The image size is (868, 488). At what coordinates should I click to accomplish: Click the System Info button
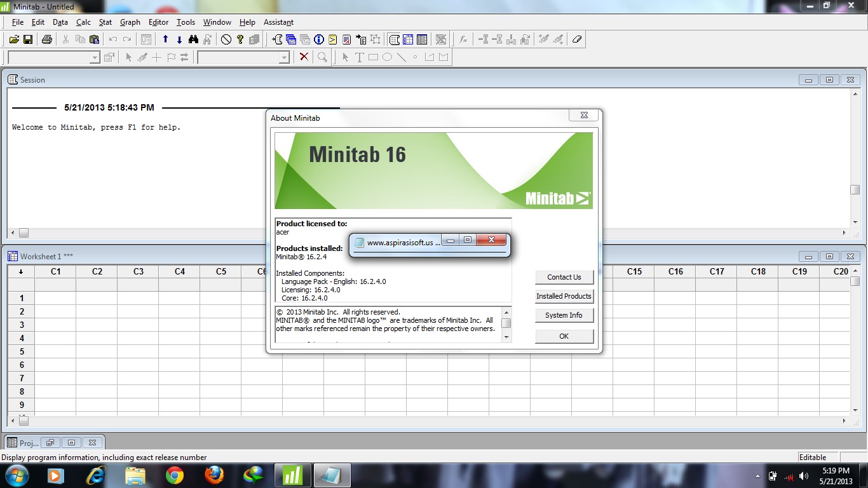(564, 315)
